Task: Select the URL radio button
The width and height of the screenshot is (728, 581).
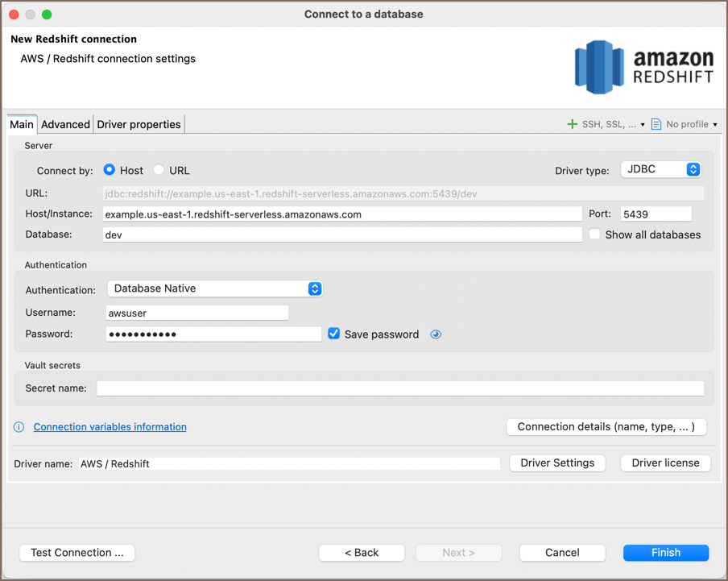Action: coord(159,170)
